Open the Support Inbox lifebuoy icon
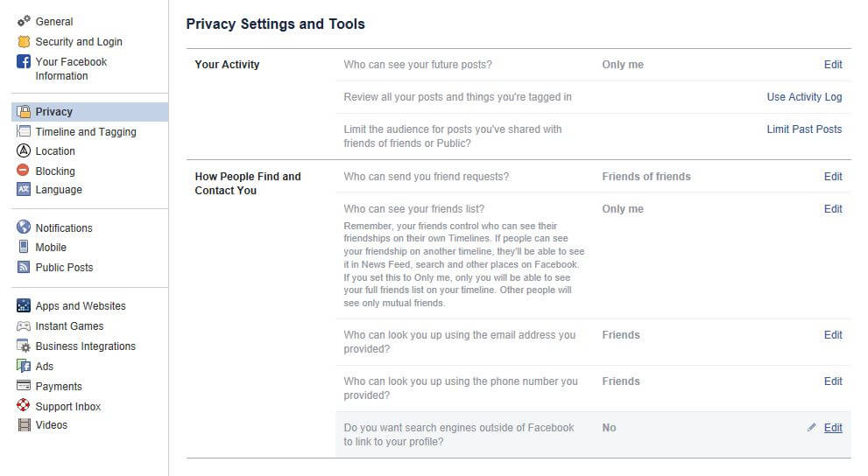The height and width of the screenshot is (476, 868). (x=24, y=405)
